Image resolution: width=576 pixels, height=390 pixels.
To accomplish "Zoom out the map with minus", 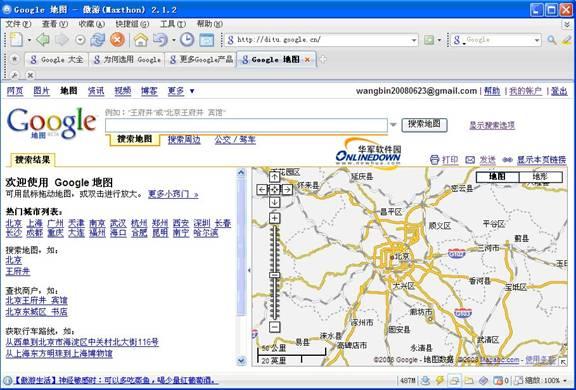I will [x=274, y=326].
